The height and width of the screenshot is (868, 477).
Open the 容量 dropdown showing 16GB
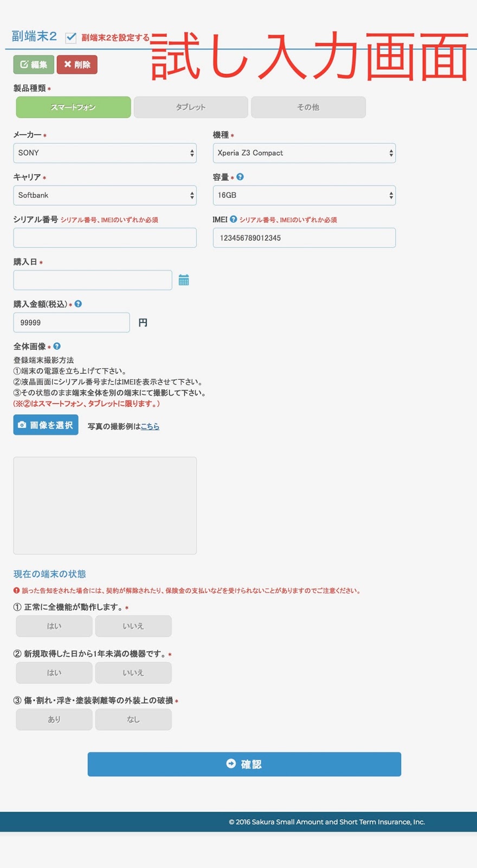click(x=304, y=195)
